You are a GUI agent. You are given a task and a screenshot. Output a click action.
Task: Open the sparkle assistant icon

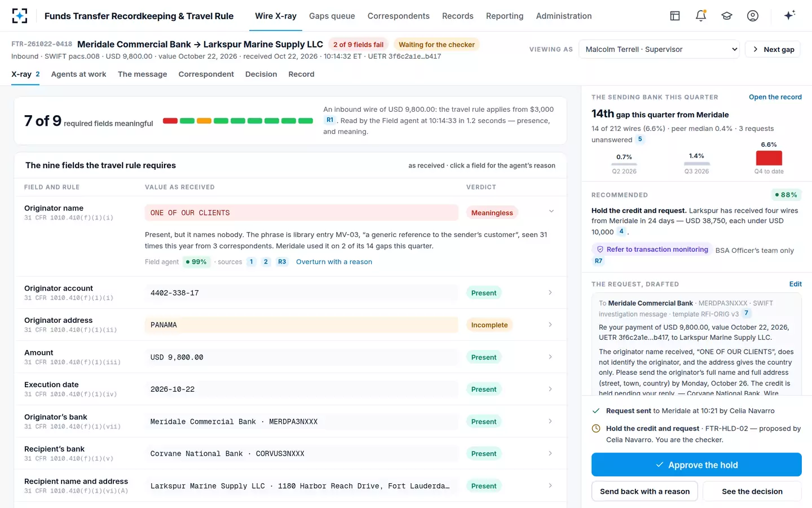click(789, 15)
